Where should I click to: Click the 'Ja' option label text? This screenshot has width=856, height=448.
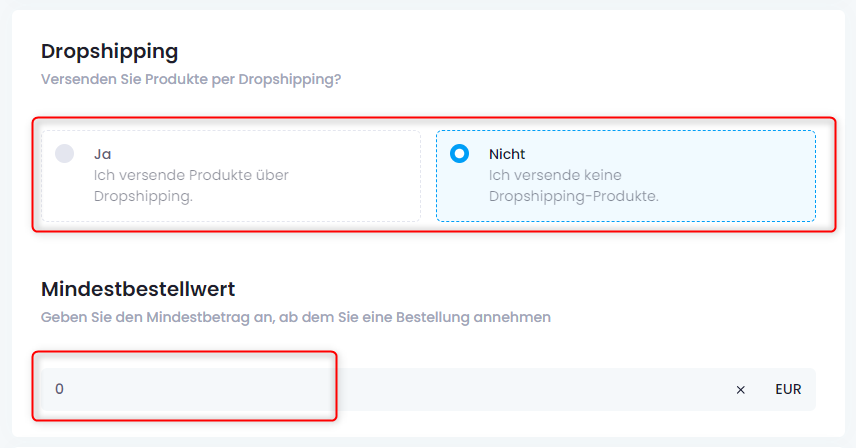tap(102, 154)
